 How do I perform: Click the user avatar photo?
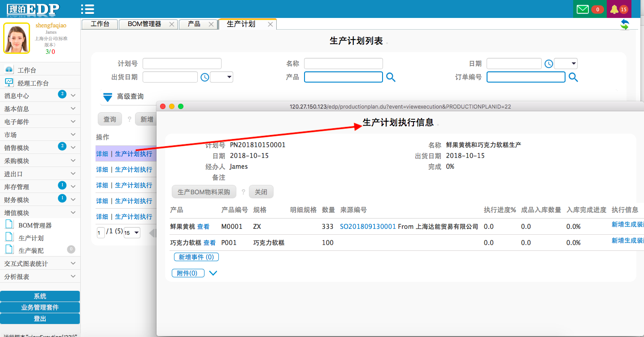[17, 38]
